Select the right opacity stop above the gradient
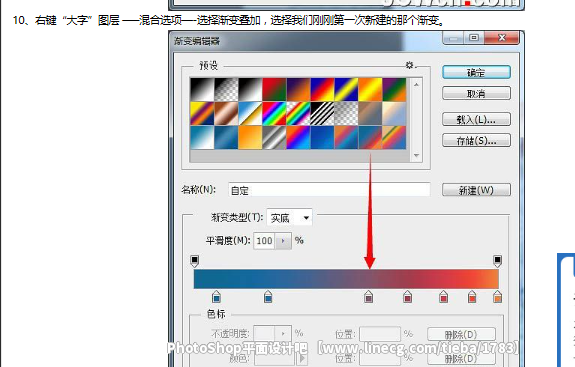 coord(497,261)
